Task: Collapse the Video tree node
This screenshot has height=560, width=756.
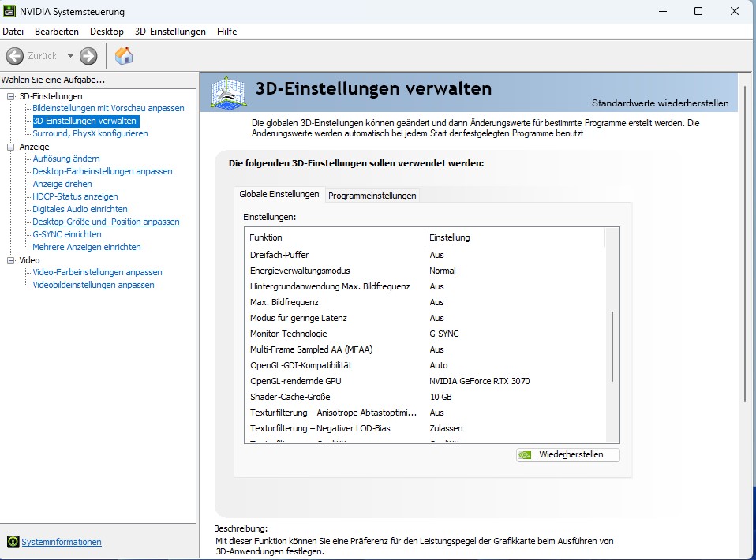Action: click(x=10, y=260)
